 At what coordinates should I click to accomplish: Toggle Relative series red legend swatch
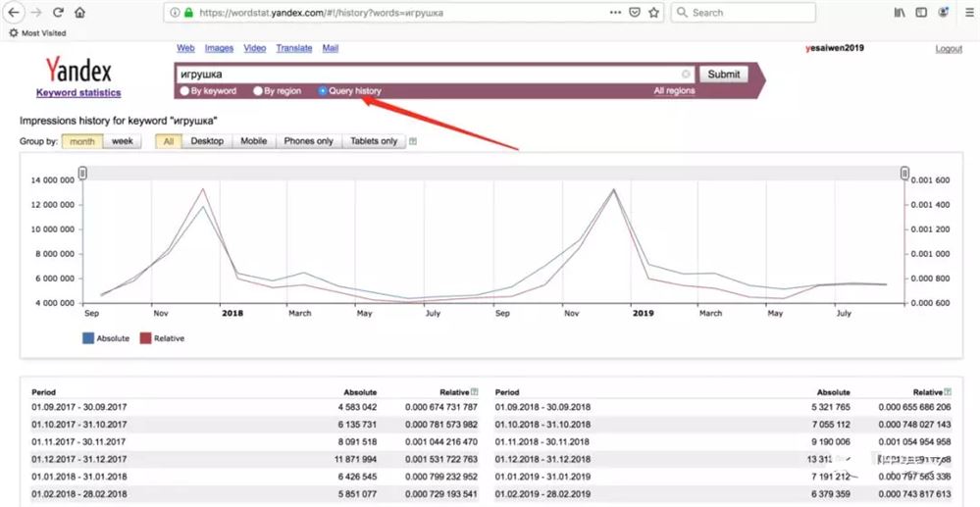(145, 338)
